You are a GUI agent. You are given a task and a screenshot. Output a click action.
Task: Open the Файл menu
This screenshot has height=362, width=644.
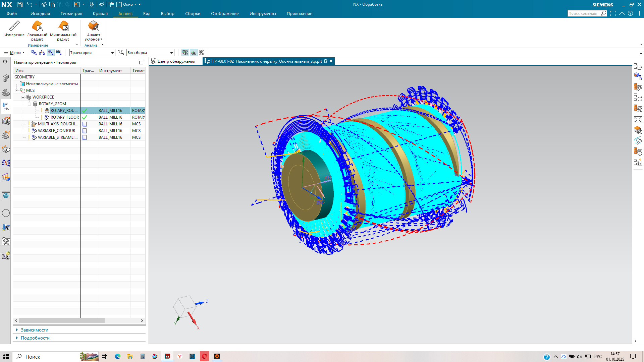pyautogui.click(x=12, y=14)
